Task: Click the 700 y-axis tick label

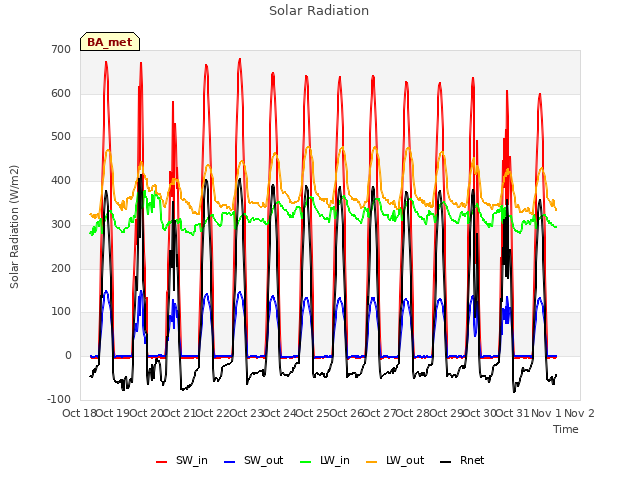Action: [61, 50]
